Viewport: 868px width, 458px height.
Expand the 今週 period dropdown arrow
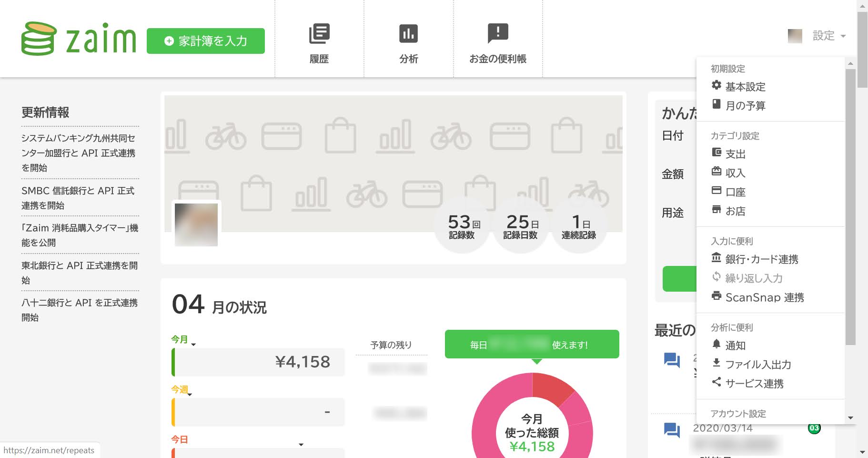190,394
